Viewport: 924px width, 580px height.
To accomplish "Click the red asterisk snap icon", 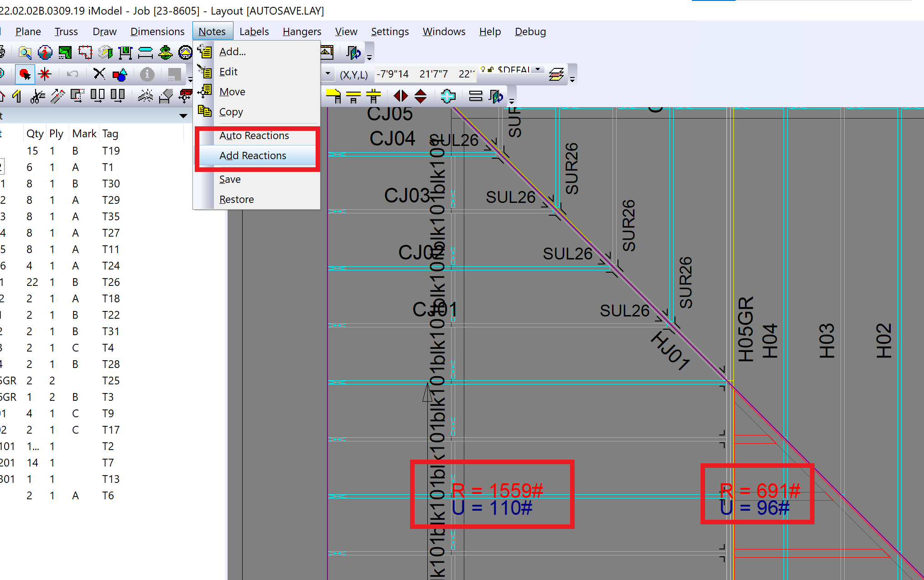I will [45, 74].
